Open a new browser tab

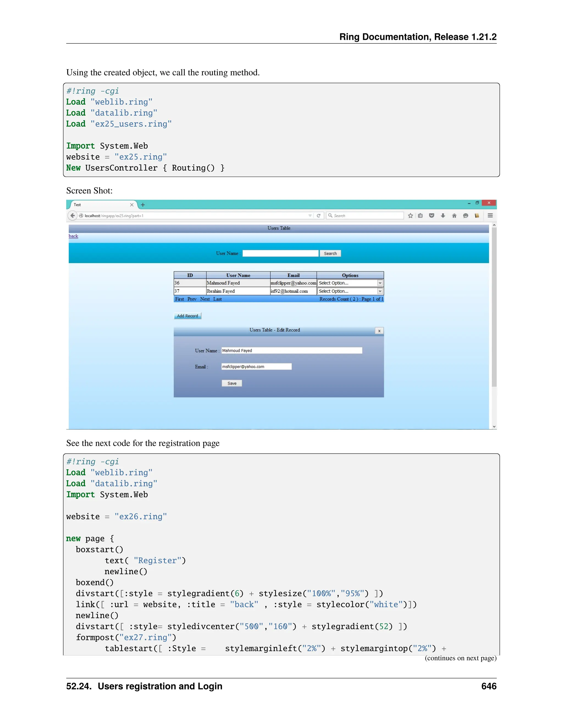tap(143, 205)
